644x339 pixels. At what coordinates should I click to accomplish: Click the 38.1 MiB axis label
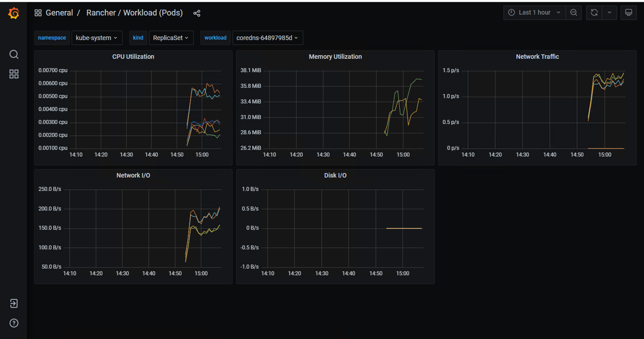pos(251,70)
